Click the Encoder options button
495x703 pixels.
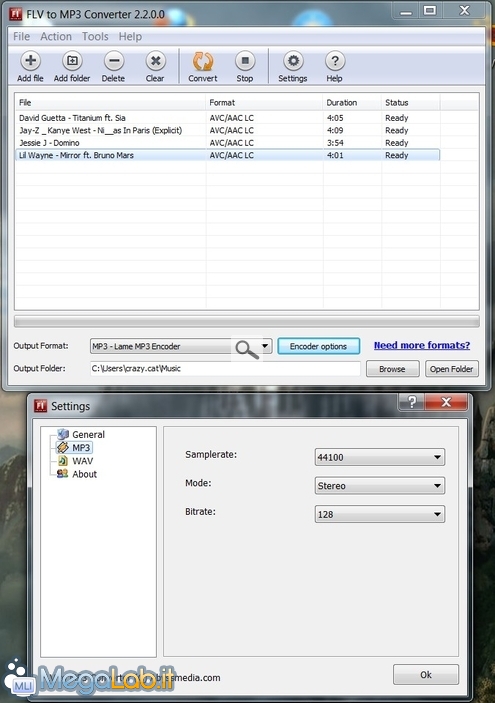coord(318,346)
